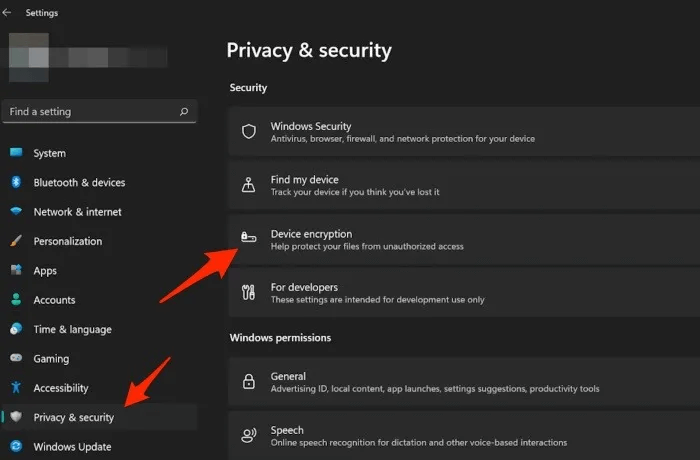Click the Windows Update icon in sidebar
This screenshot has height=460, width=700.
coord(16,446)
